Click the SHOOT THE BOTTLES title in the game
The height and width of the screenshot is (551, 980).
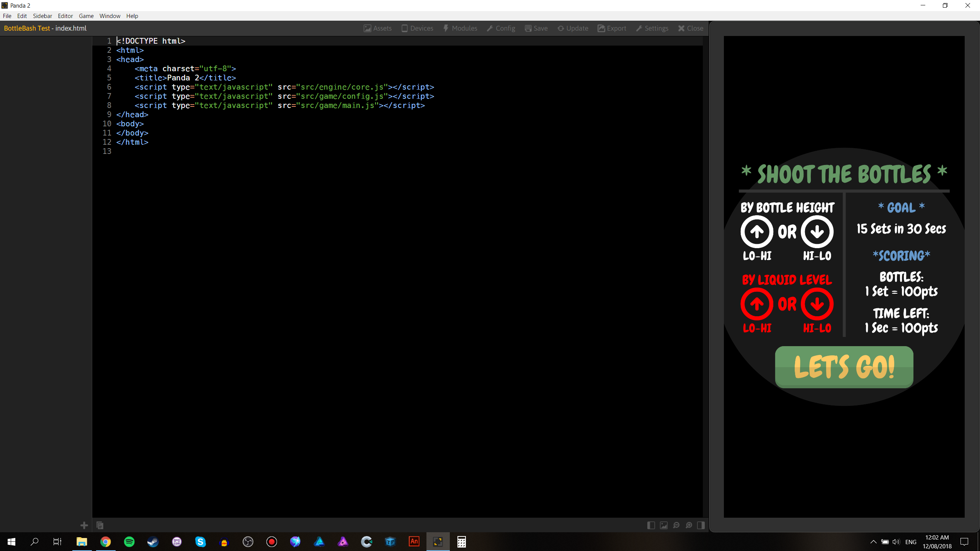[x=844, y=174]
